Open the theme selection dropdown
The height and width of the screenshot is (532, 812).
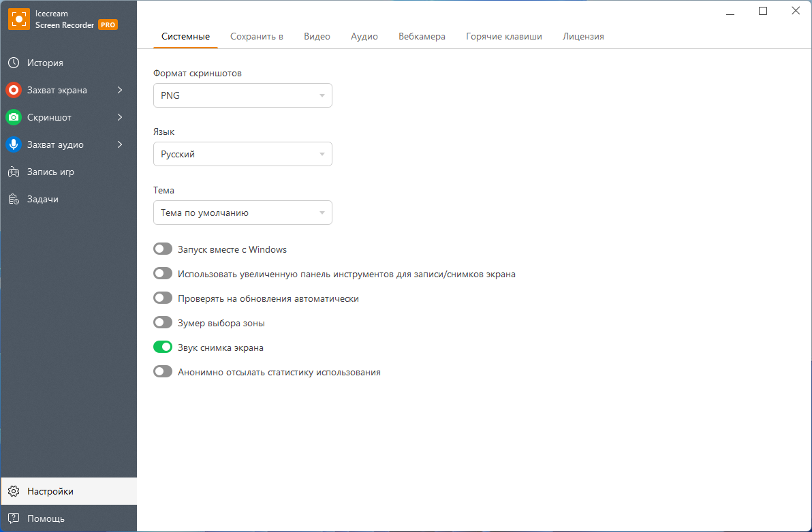click(x=243, y=213)
